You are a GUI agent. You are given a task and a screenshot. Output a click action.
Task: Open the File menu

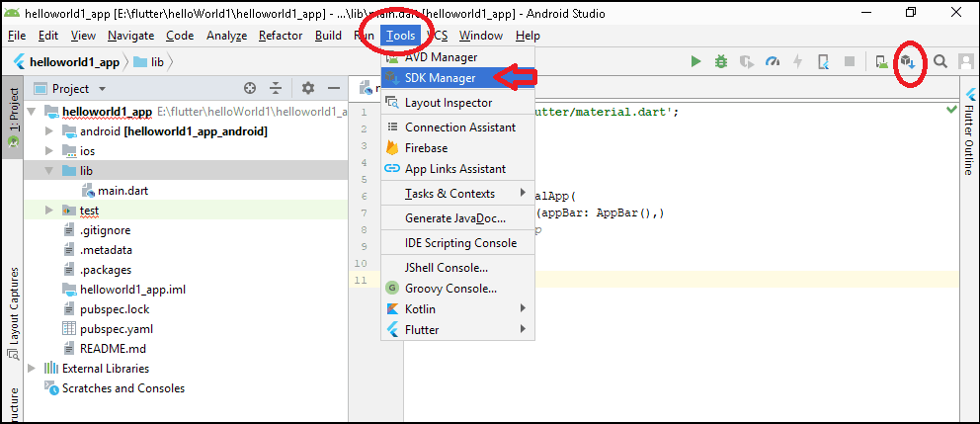click(17, 36)
